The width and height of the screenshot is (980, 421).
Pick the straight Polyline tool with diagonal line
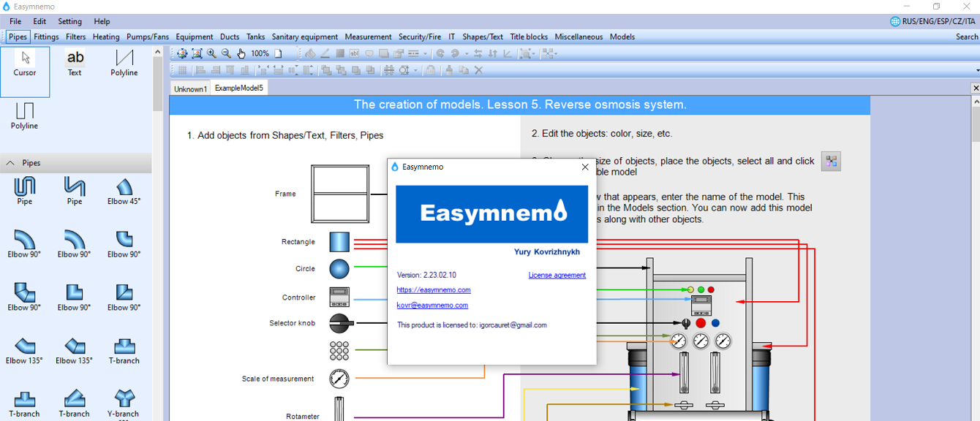tap(124, 63)
